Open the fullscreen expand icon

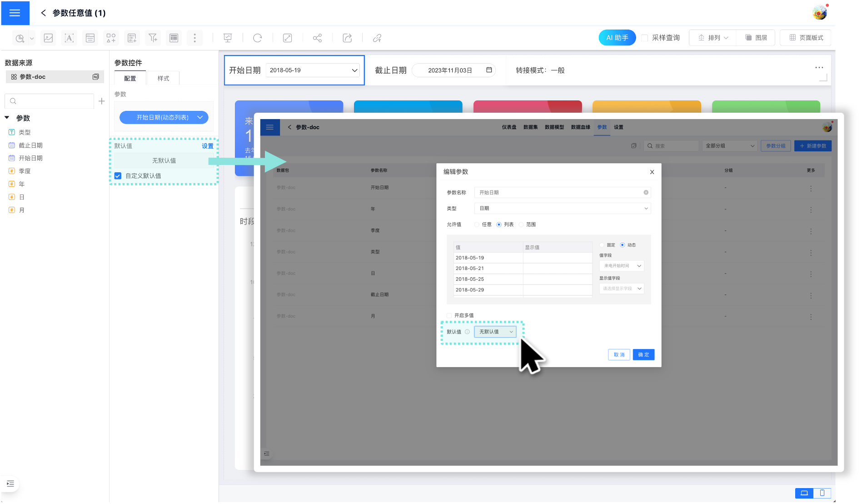[x=287, y=38]
